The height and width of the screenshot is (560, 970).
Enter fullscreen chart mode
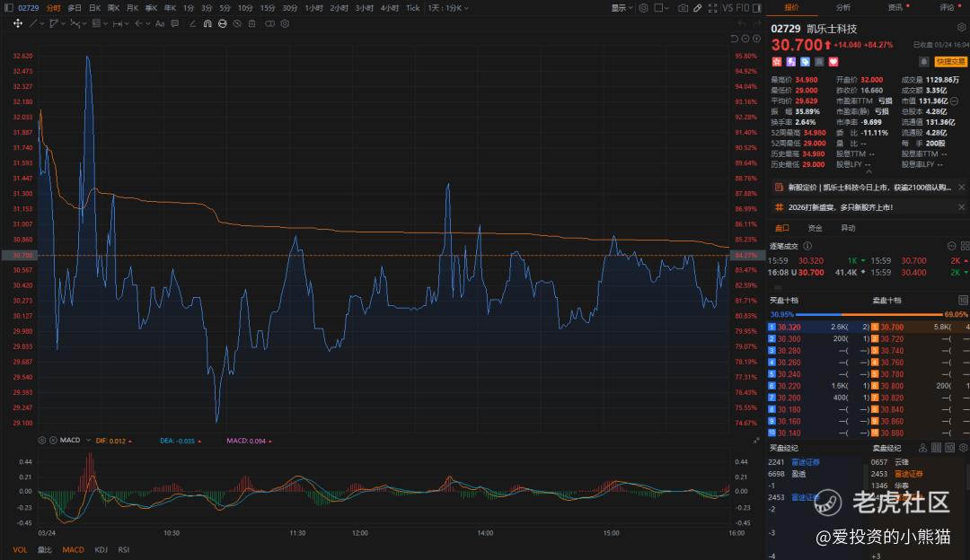point(712,8)
